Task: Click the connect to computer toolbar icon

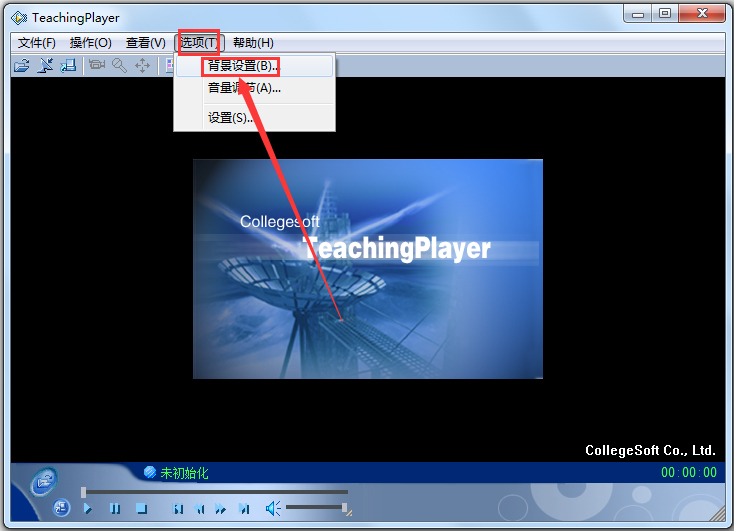Action: (68, 65)
